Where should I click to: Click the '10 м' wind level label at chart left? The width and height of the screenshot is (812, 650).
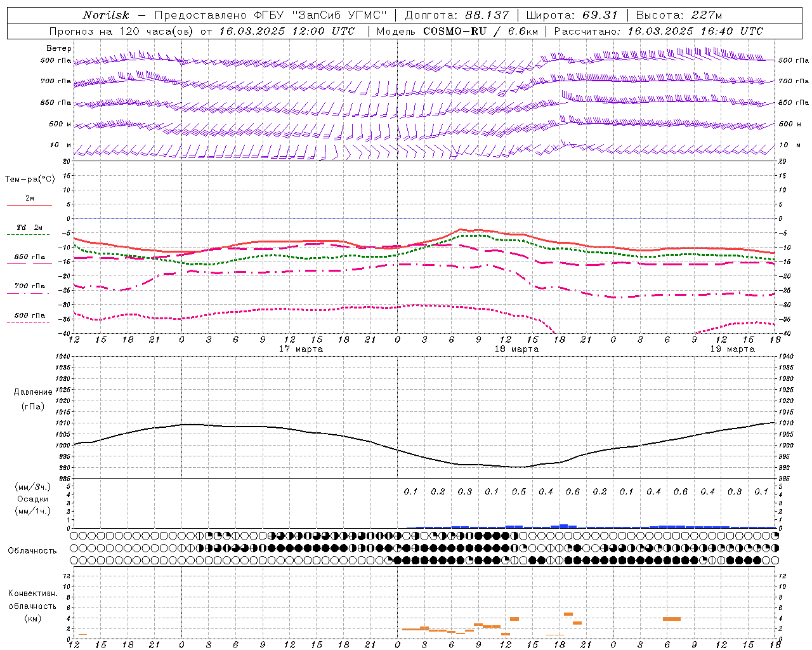pos(62,145)
